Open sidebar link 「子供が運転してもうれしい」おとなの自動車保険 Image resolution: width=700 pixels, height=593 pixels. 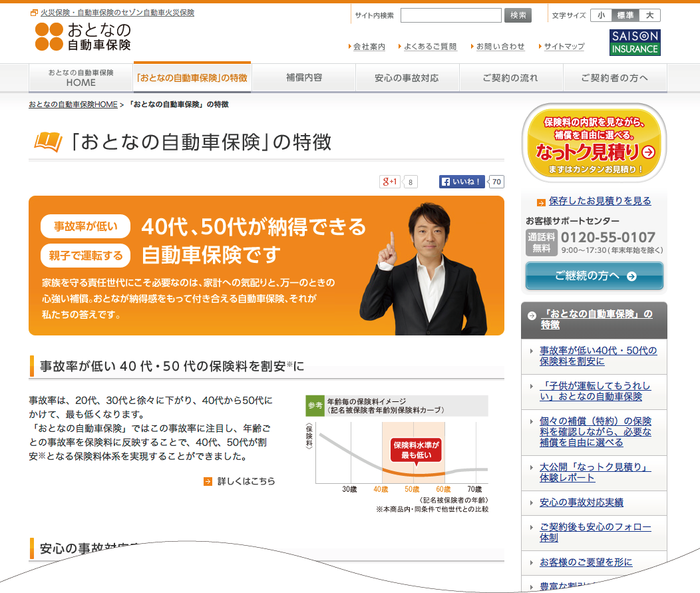coord(595,391)
